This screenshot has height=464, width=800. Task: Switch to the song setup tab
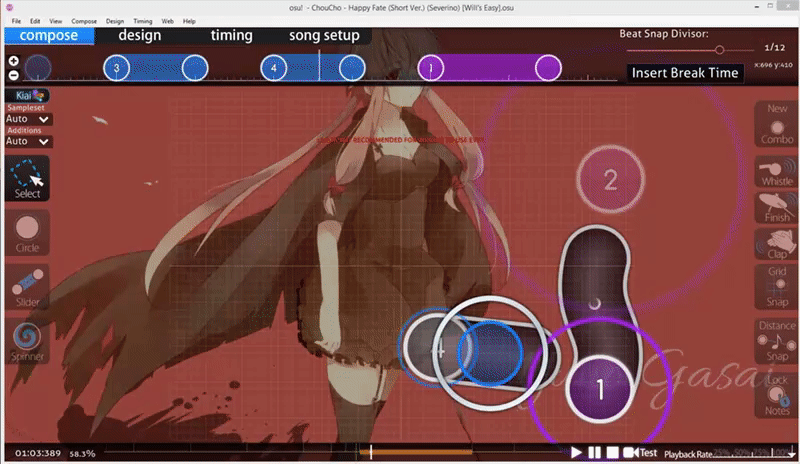[324, 35]
